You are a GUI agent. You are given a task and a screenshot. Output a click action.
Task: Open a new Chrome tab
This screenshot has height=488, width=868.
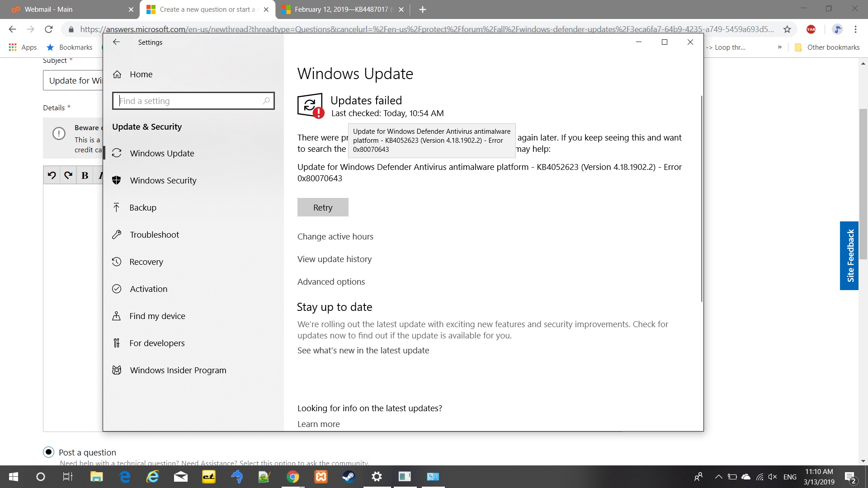pos(423,9)
